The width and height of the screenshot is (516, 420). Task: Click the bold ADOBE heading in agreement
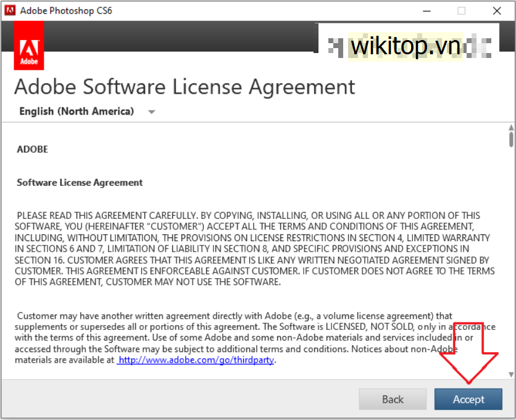(x=32, y=149)
